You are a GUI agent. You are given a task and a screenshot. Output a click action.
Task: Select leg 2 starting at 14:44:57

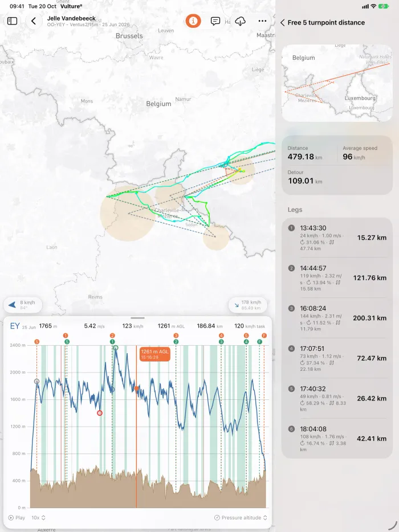coord(337,278)
